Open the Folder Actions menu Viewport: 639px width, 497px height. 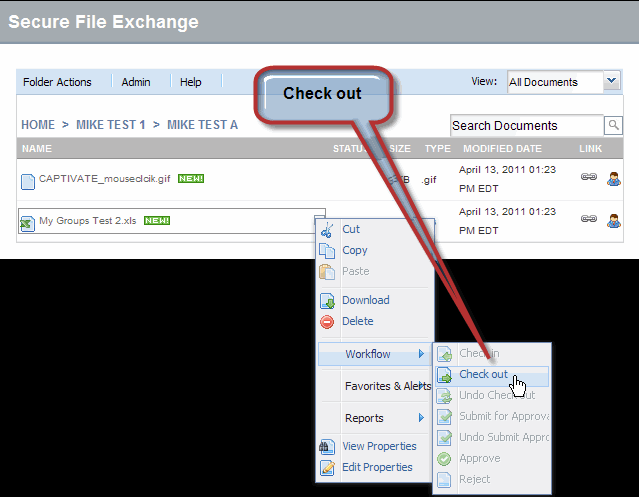point(57,82)
